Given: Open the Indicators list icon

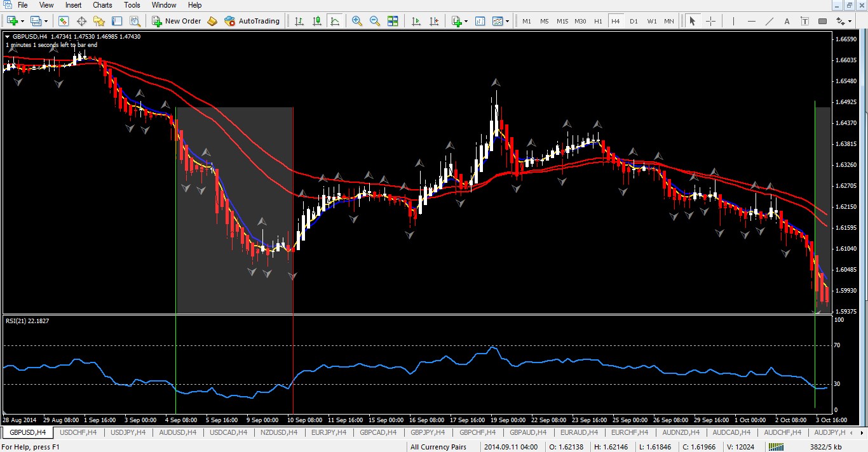Looking at the screenshot, I should [456, 21].
